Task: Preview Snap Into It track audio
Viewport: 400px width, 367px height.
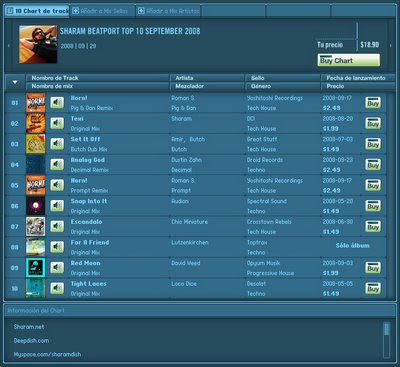Action: [x=57, y=206]
